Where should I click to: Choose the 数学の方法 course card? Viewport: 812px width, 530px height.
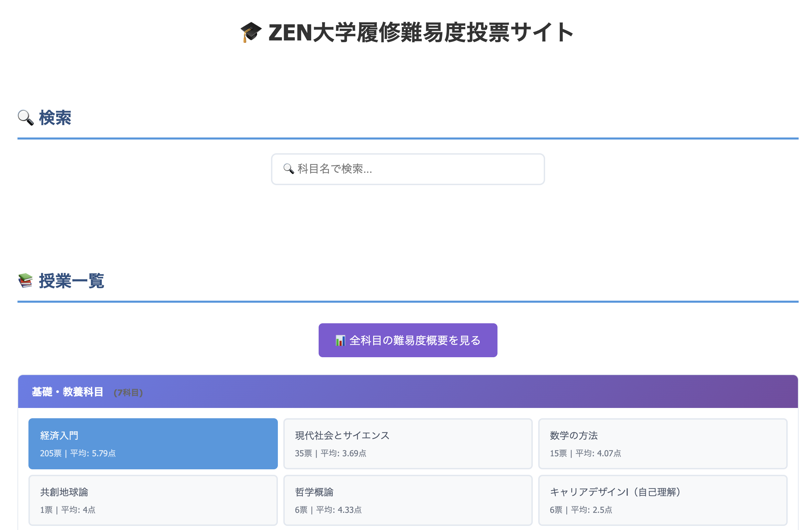(x=663, y=443)
